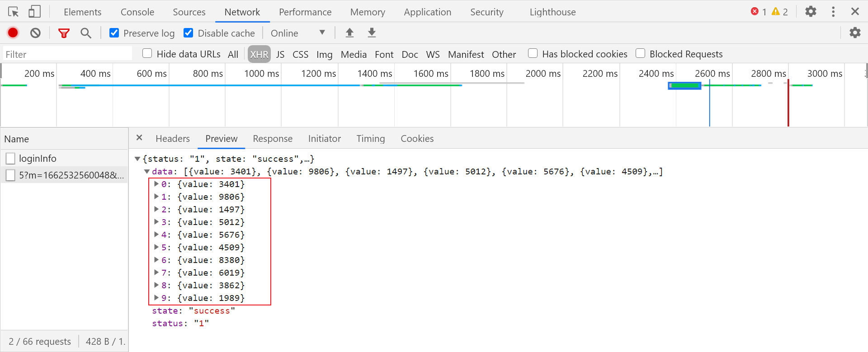Click the Filter text input
The image size is (868, 352).
(67, 54)
